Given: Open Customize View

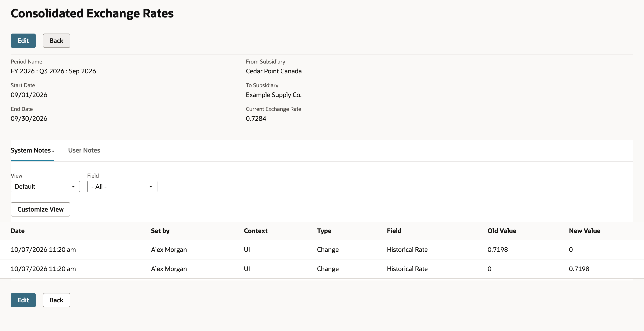Looking at the screenshot, I should click(40, 209).
